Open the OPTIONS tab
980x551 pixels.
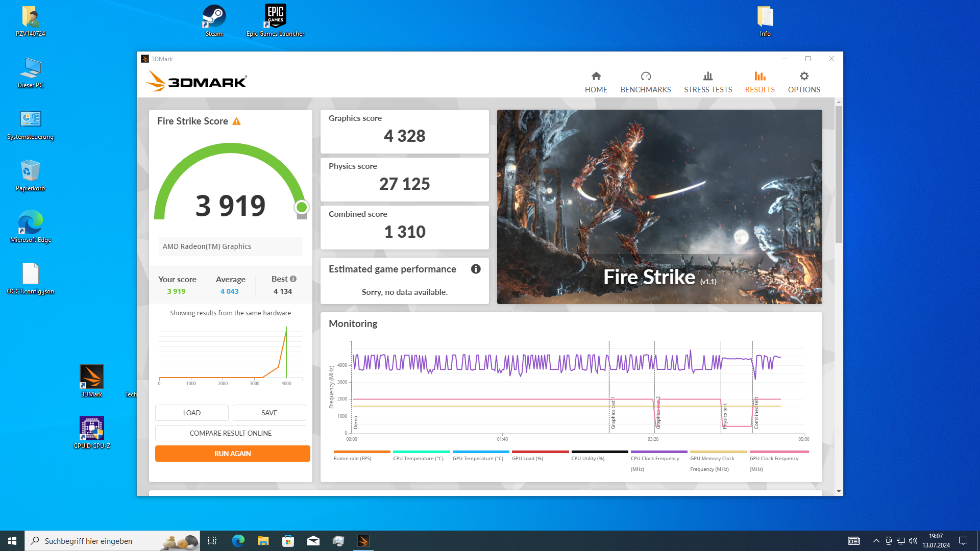point(804,82)
